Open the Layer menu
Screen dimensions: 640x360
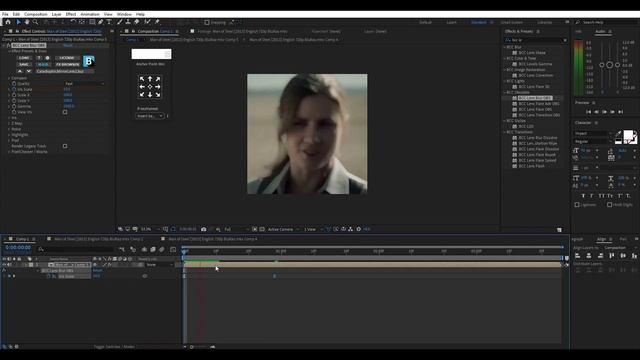(x=56, y=14)
